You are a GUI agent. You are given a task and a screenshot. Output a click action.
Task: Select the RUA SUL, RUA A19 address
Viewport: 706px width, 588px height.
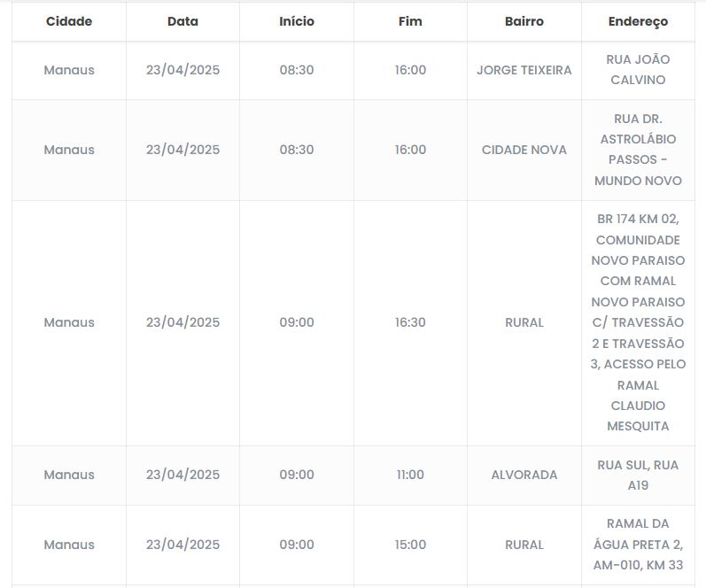[638, 475]
